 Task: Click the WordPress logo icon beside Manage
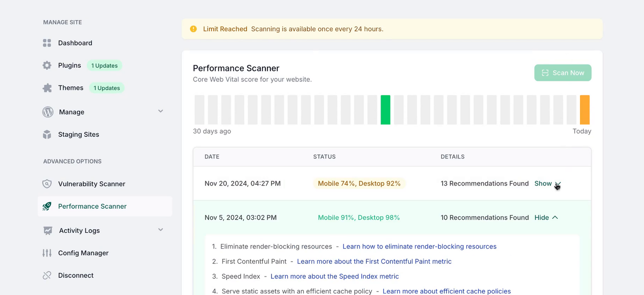48,112
